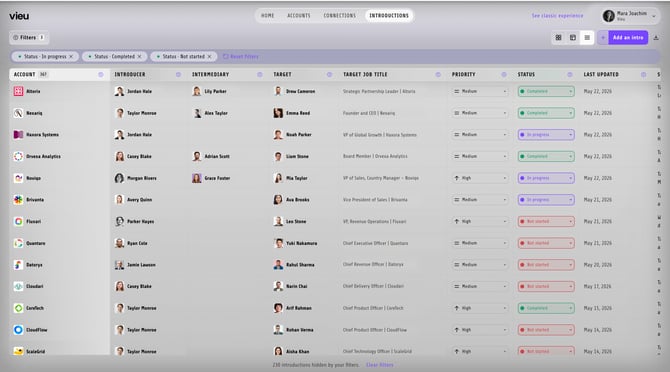This screenshot has width=670, height=372.
Task: Click the Status column options icon
Action: click(570, 74)
